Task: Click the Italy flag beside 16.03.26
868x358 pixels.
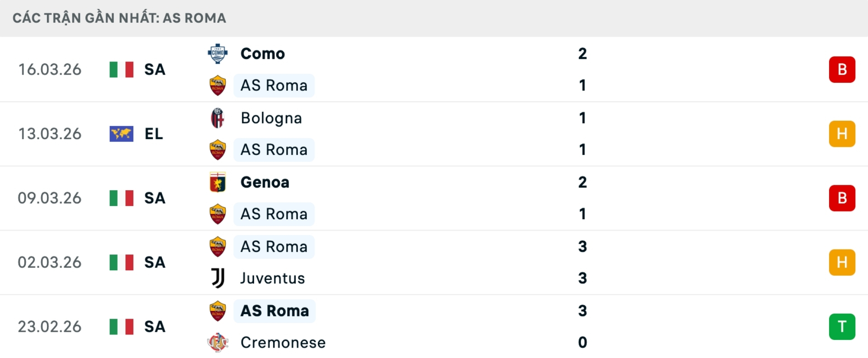Action: tap(121, 70)
